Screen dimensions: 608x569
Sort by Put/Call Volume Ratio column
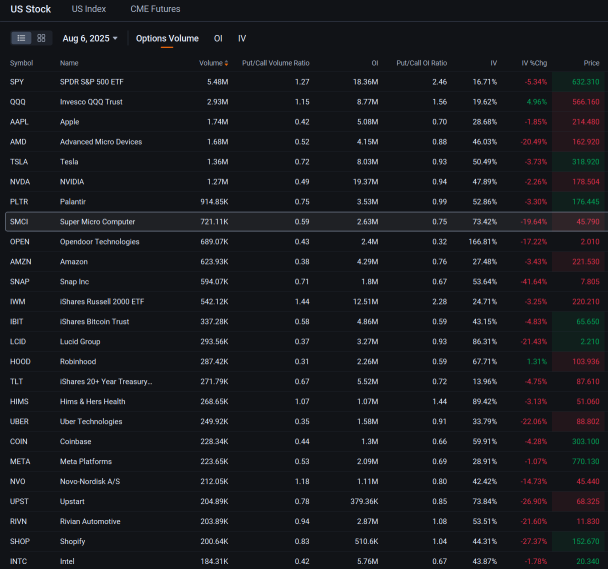[x=276, y=63]
